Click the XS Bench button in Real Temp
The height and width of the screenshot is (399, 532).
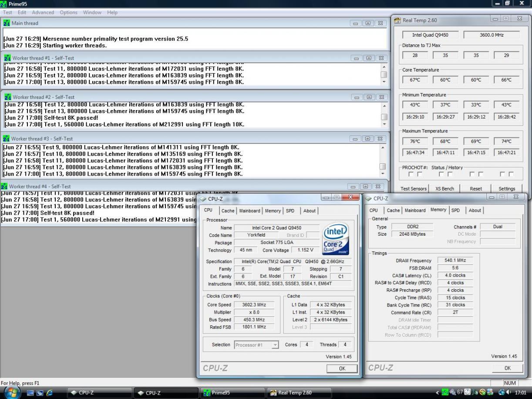tap(444, 189)
